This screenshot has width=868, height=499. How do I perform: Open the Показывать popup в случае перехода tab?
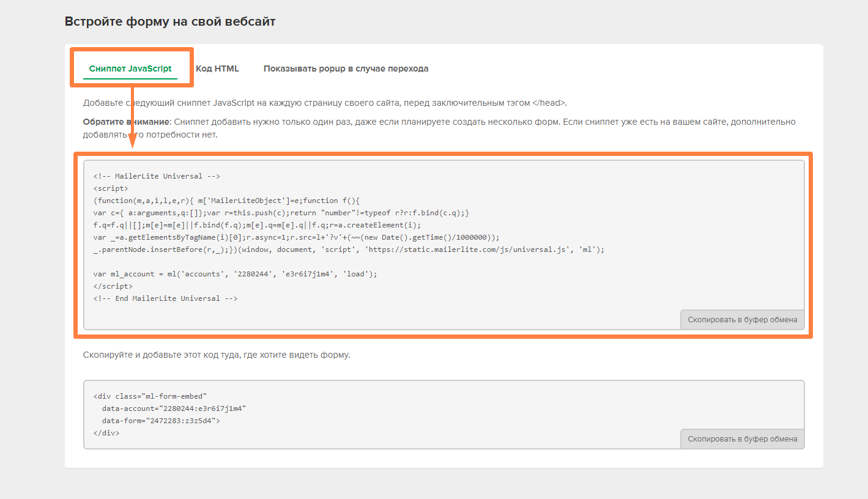point(346,68)
